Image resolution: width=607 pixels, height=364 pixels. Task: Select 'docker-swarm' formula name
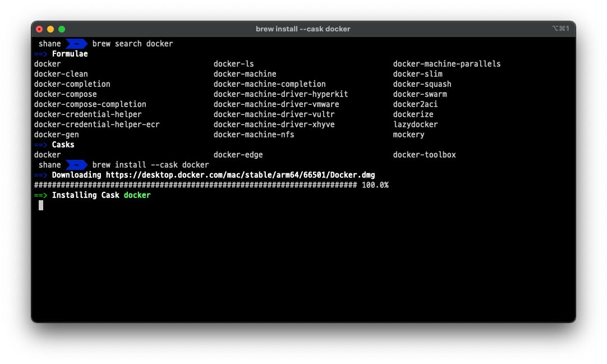420,94
